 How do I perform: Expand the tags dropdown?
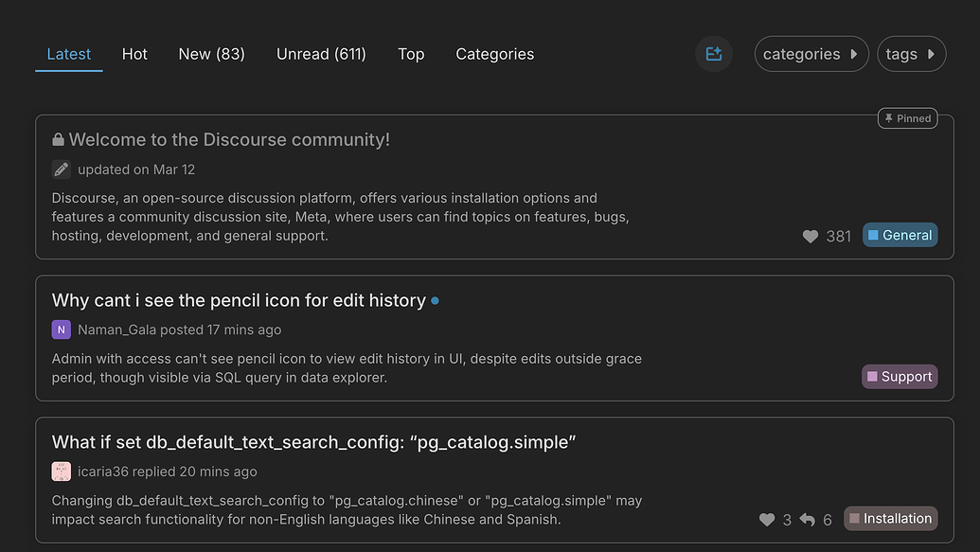[x=911, y=54]
